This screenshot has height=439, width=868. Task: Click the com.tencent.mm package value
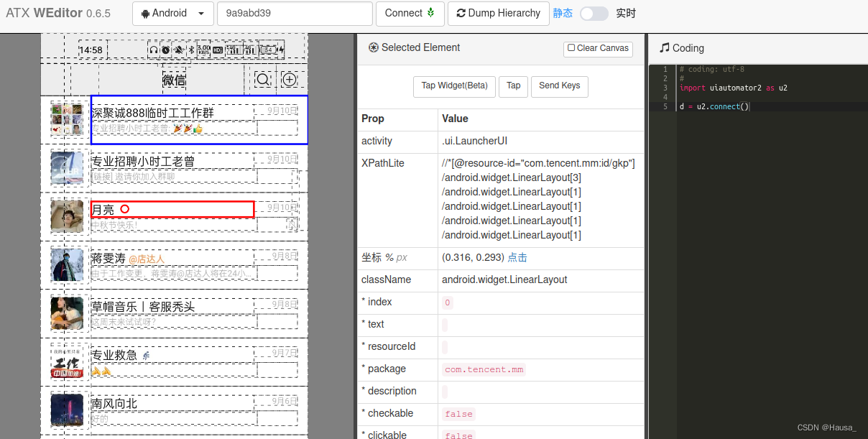pyautogui.click(x=484, y=369)
